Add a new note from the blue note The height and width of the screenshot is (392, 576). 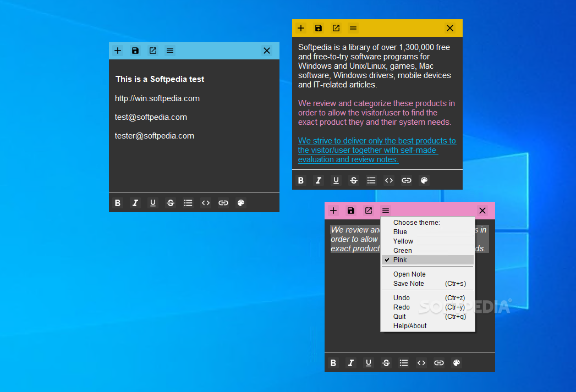tap(118, 51)
